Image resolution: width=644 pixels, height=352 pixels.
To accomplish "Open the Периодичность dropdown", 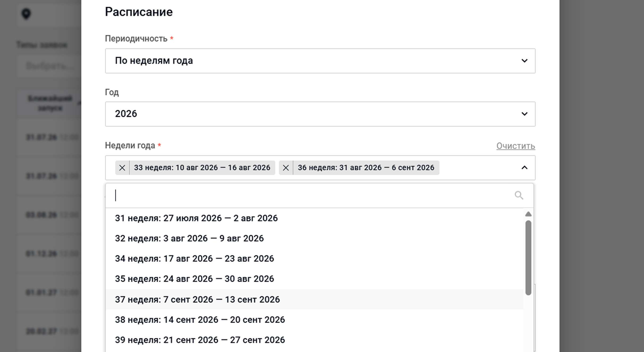I will [x=320, y=61].
